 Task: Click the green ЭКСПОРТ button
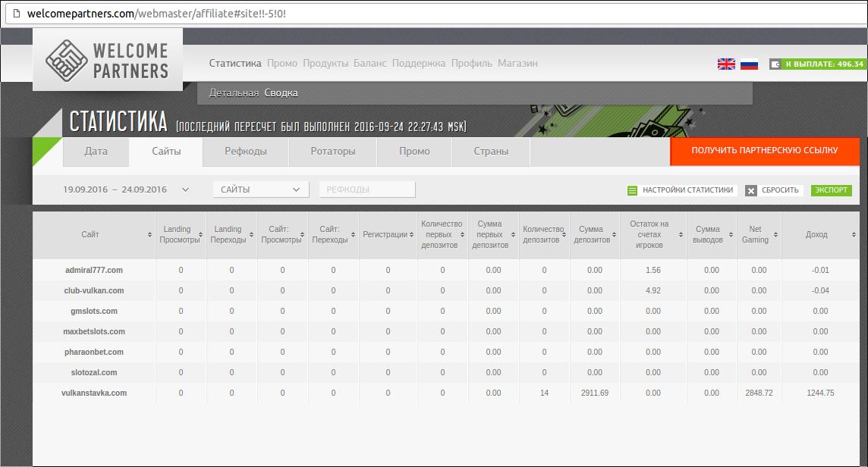pyautogui.click(x=831, y=190)
